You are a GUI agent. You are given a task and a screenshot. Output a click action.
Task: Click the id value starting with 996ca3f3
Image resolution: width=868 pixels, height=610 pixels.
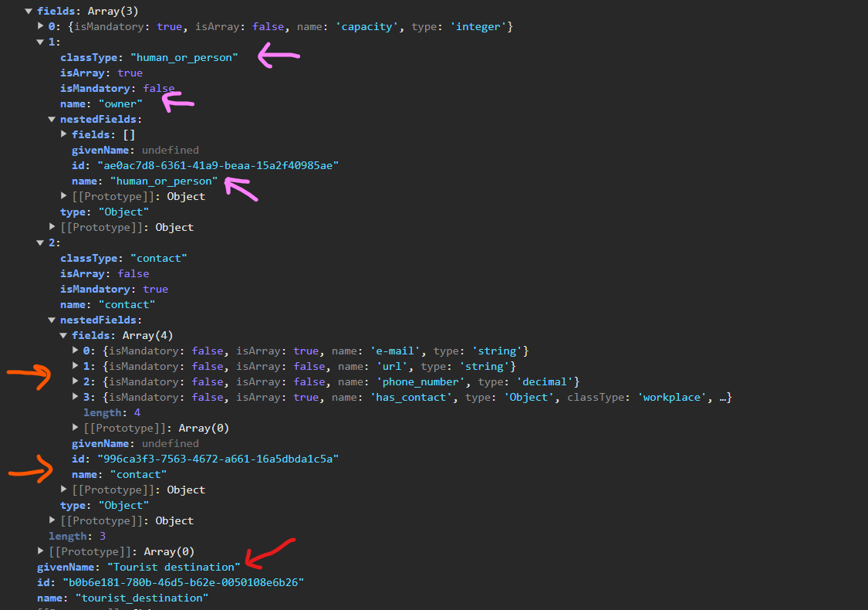[218, 459]
